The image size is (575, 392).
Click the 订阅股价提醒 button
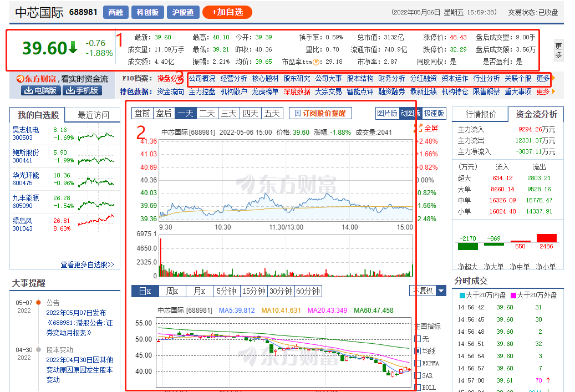320,113
